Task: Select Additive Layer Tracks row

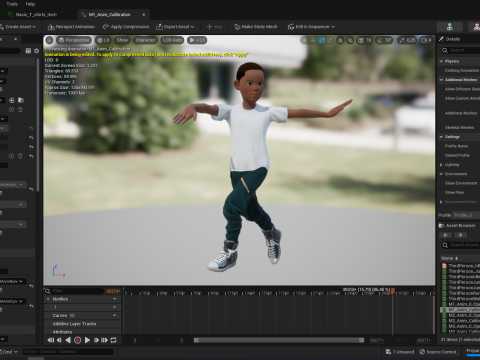Action: [82, 324]
